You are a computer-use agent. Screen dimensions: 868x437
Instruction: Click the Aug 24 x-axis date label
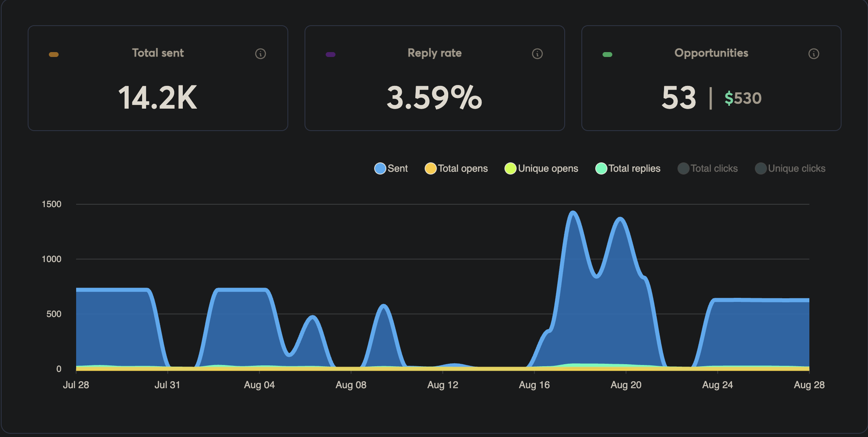coord(717,385)
